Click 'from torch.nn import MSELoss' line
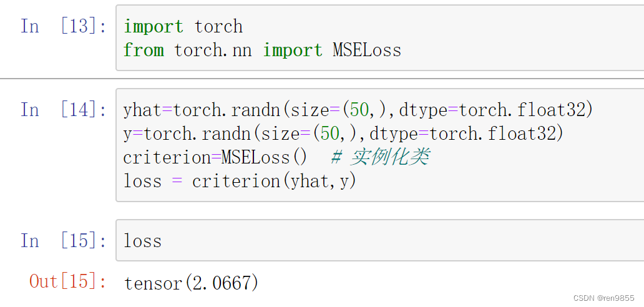The height and width of the screenshot is (307, 644). [262, 51]
